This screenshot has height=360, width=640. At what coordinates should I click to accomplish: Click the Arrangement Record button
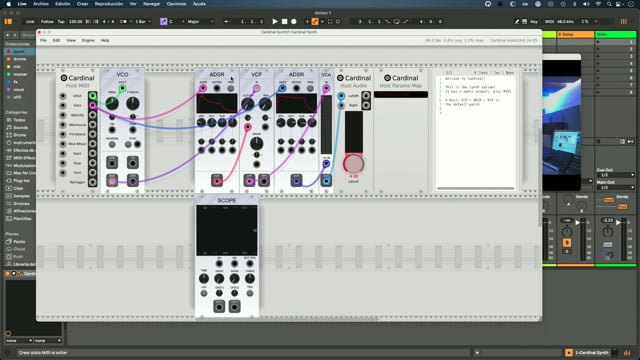click(x=293, y=22)
